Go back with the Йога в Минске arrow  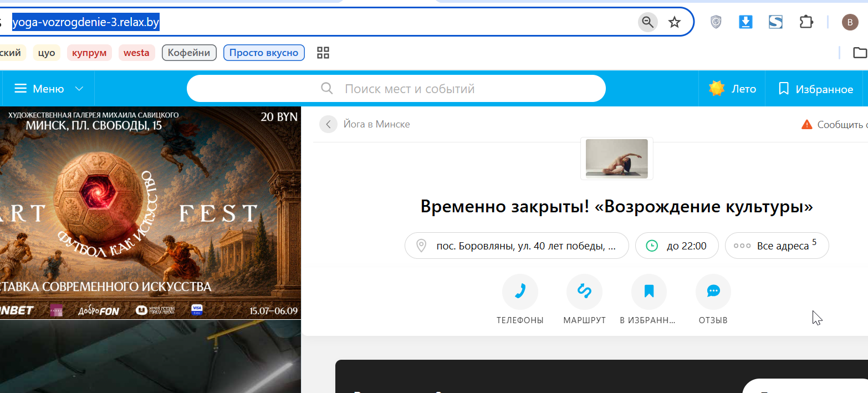(328, 124)
